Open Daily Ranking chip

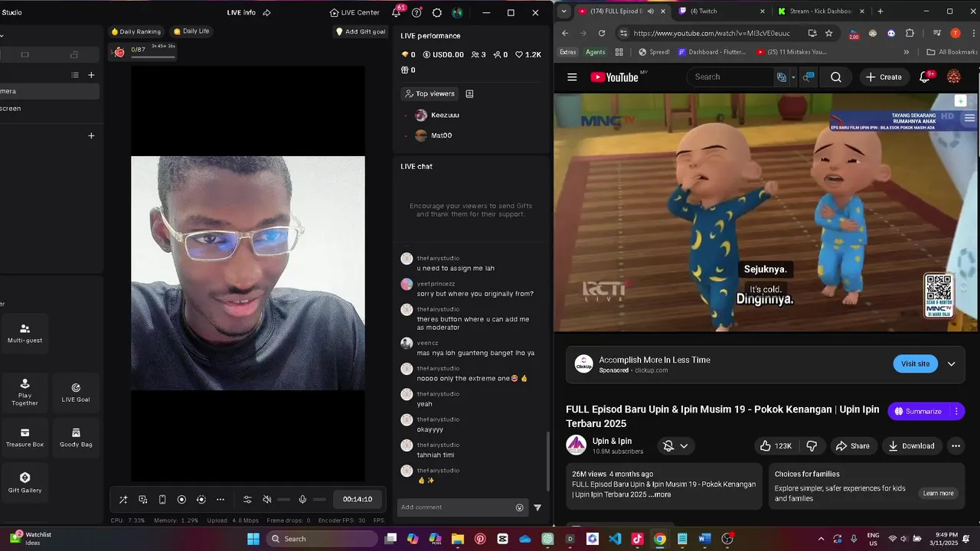point(136,31)
